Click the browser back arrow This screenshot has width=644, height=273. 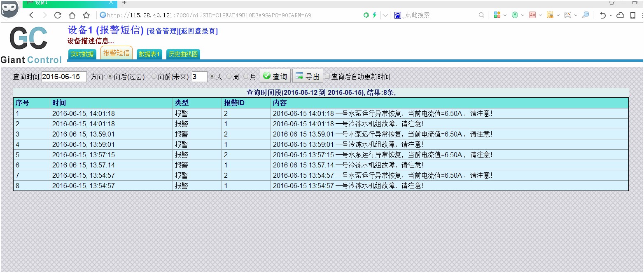coord(31,15)
